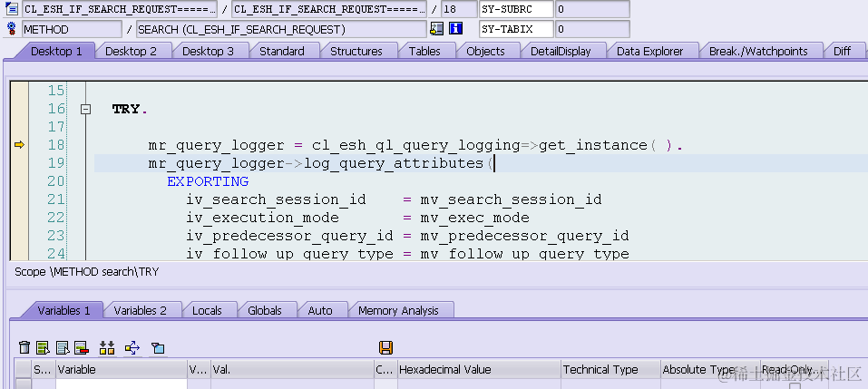Click the SEARCH (CL_ESH_IF_SEARCH_REQUEST) field
868x389 pixels.
(281, 29)
